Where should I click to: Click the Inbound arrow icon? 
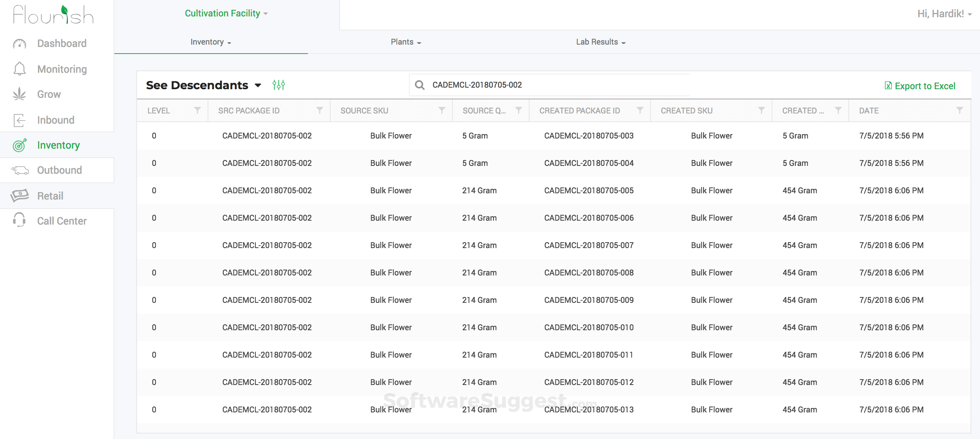(x=20, y=120)
